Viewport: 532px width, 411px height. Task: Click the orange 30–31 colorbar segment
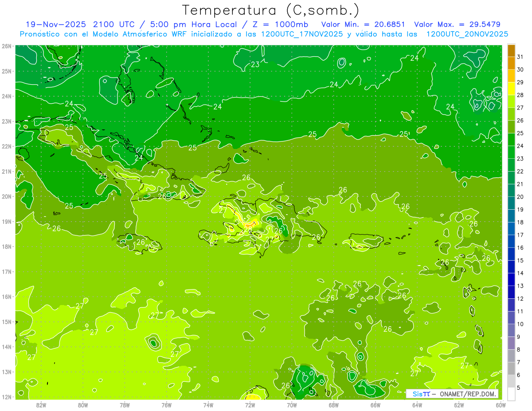511,63
